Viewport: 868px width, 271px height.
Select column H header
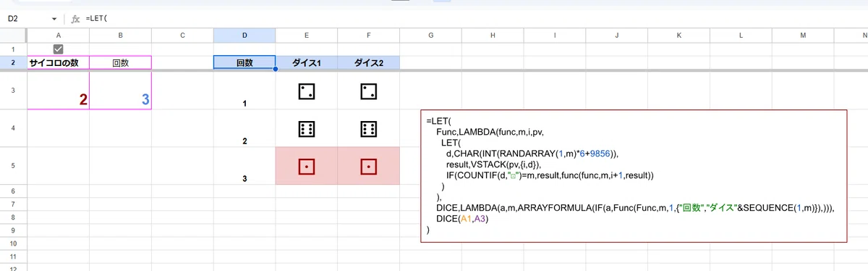pyautogui.click(x=493, y=36)
